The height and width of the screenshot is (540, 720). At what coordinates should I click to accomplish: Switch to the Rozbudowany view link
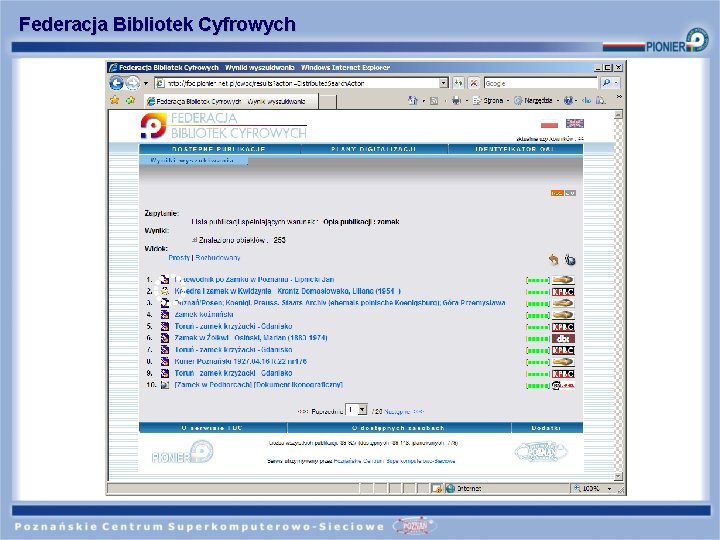(218, 258)
